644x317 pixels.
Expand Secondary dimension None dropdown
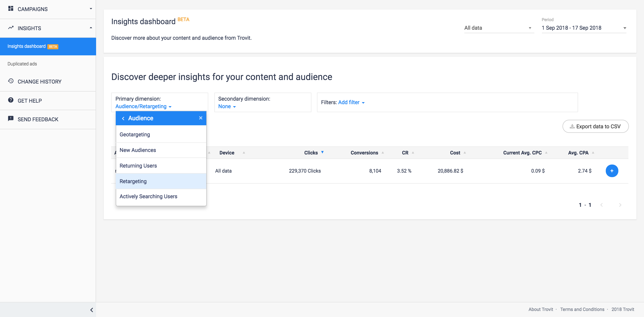pos(227,106)
